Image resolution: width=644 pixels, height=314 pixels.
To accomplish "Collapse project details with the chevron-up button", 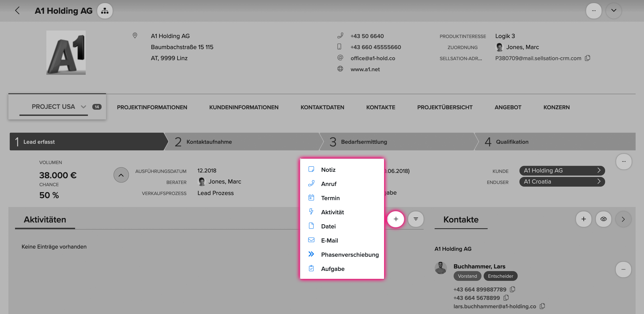I will [x=121, y=175].
